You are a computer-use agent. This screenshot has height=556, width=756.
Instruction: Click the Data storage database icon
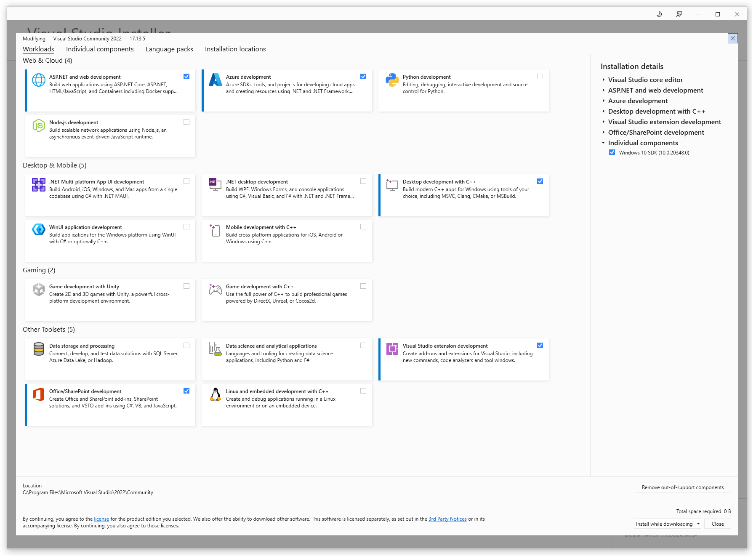click(39, 349)
